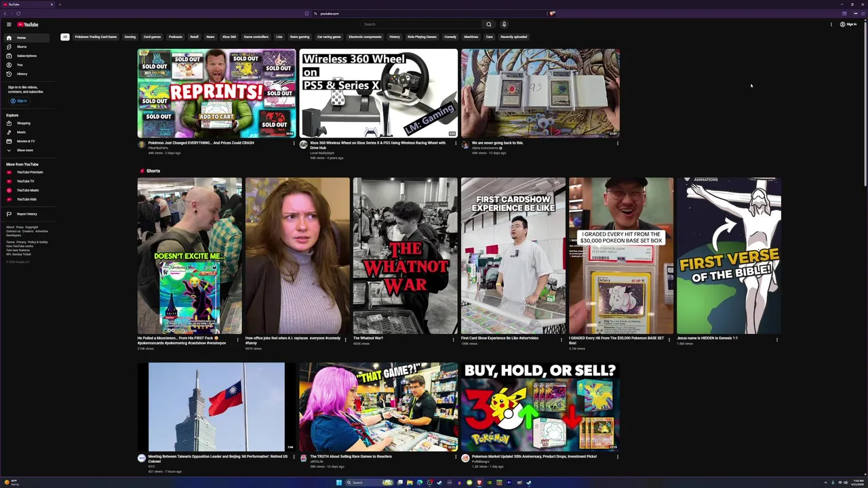Open Wireless 360 Wheel video thumbnail
The image size is (868, 488).
[x=378, y=93]
